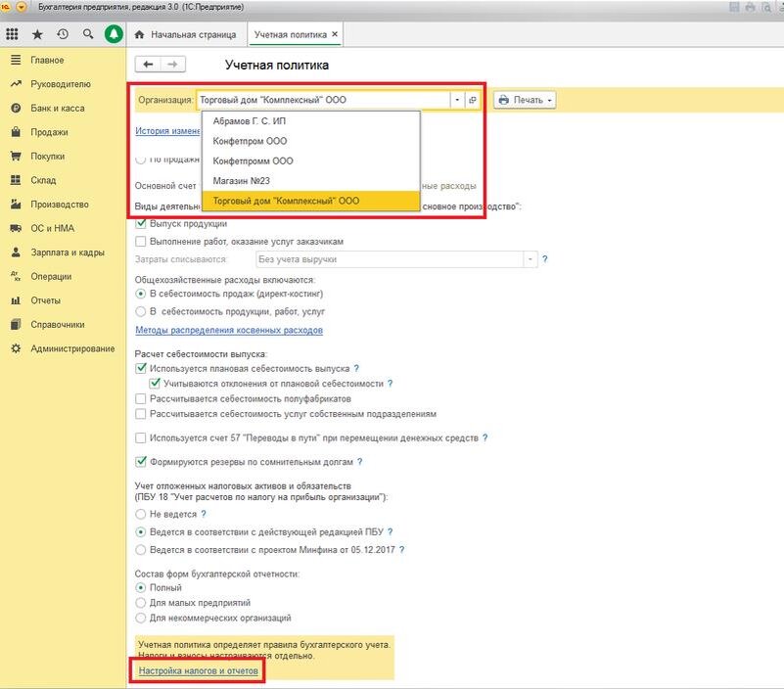Open notifications bell icon

(114, 34)
